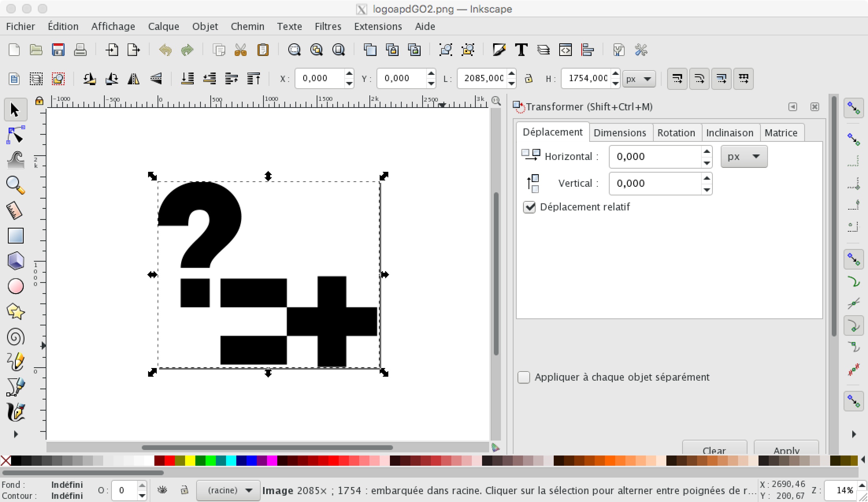Switch to the Rotation tab
The image size is (868, 502).
click(x=676, y=133)
